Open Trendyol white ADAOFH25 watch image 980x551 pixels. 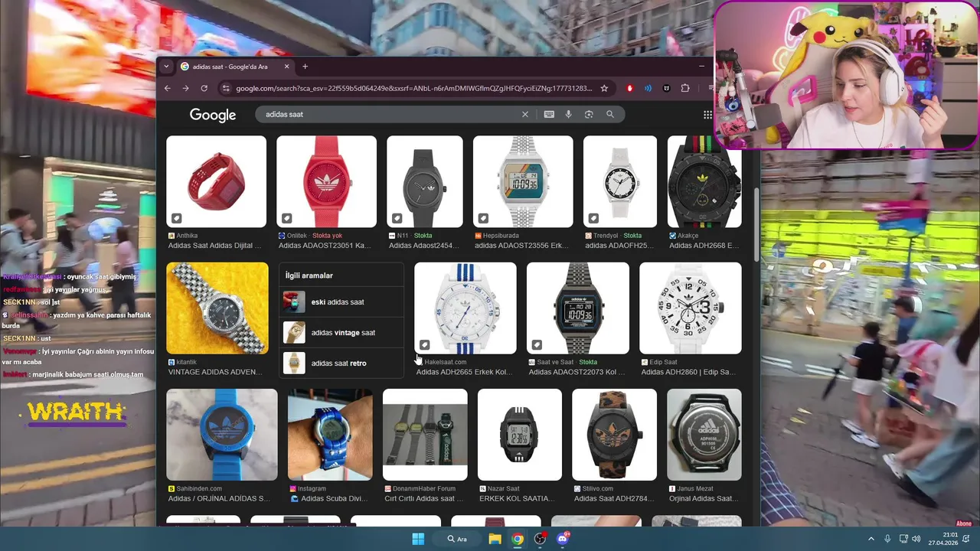coord(620,181)
